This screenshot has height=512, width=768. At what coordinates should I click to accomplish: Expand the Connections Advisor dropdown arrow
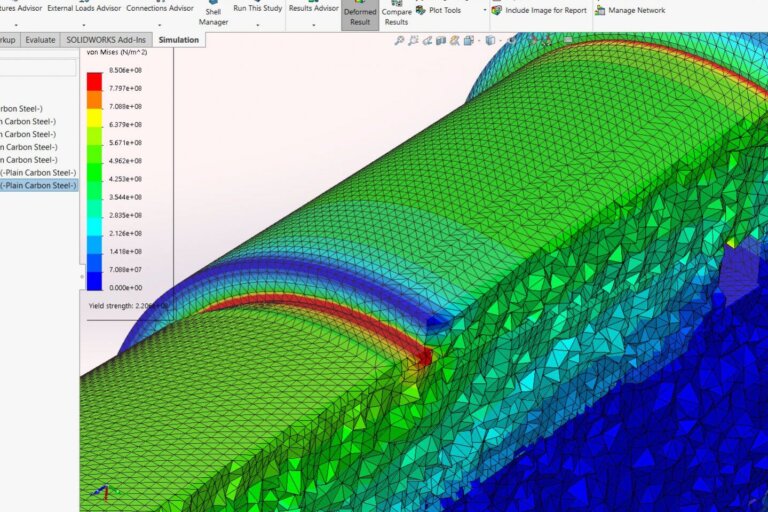(x=160, y=25)
